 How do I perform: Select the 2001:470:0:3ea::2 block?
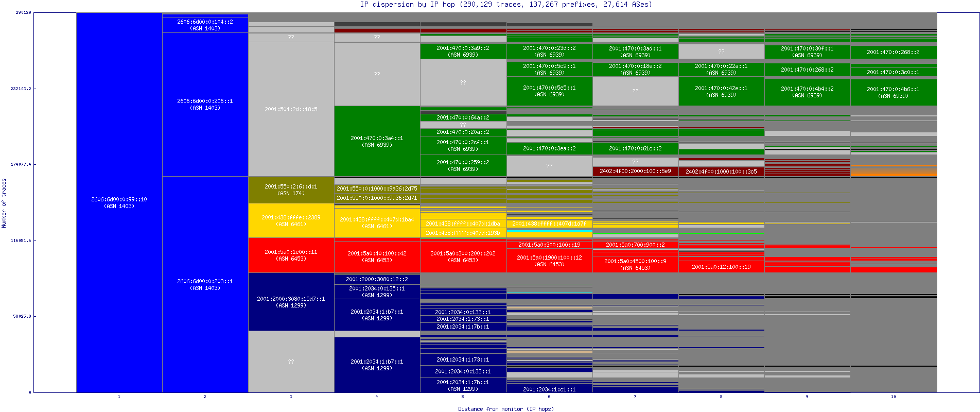pyautogui.click(x=550, y=148)
